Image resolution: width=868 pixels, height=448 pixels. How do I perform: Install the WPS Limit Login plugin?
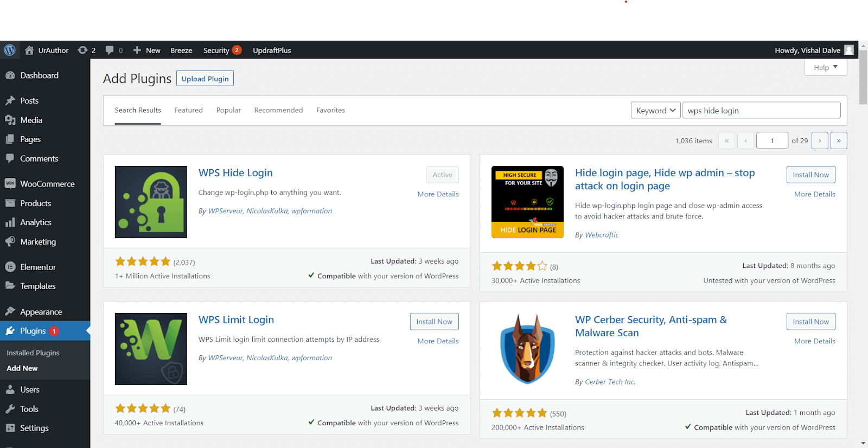tap(434, 322)
